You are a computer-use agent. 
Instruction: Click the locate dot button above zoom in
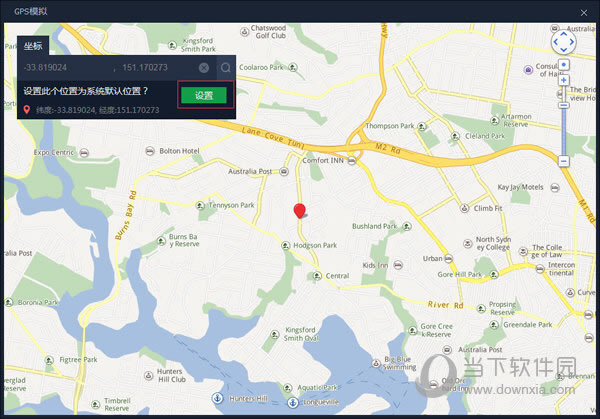564,65
